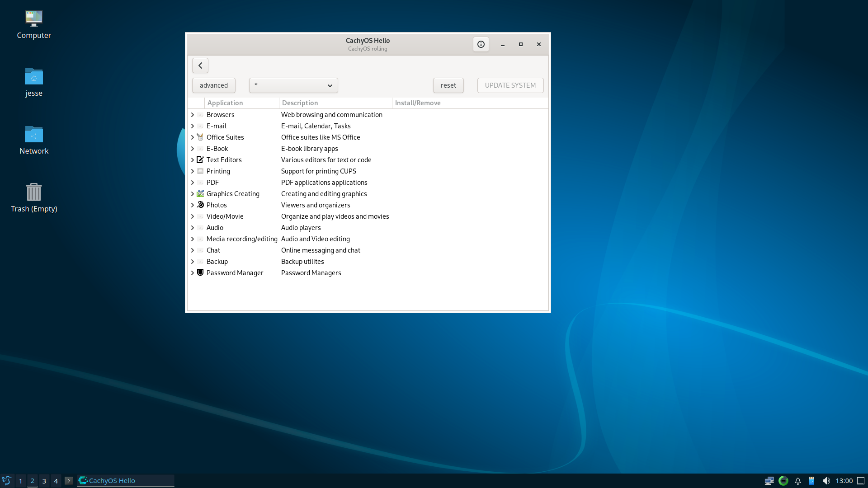Click 'E-book library apps' description
This screenshot has height=488, width=868.
click(310, 149)
